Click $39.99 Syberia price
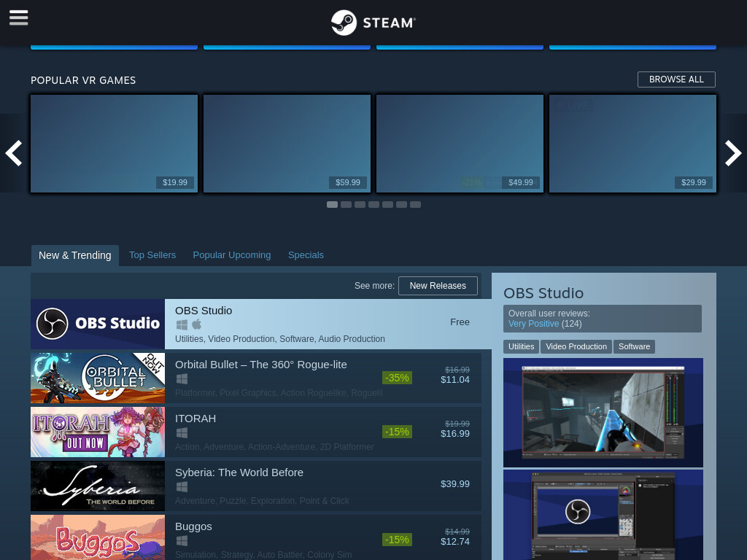 (x=455, y=484)
